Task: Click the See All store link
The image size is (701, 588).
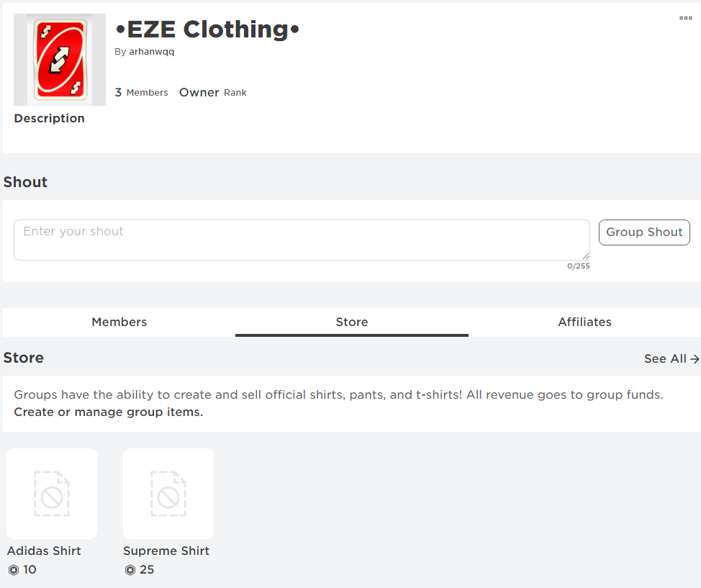Action: [665, 358]
